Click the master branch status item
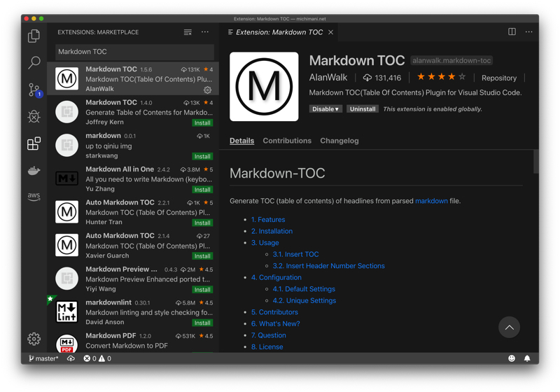 point(43,358)
